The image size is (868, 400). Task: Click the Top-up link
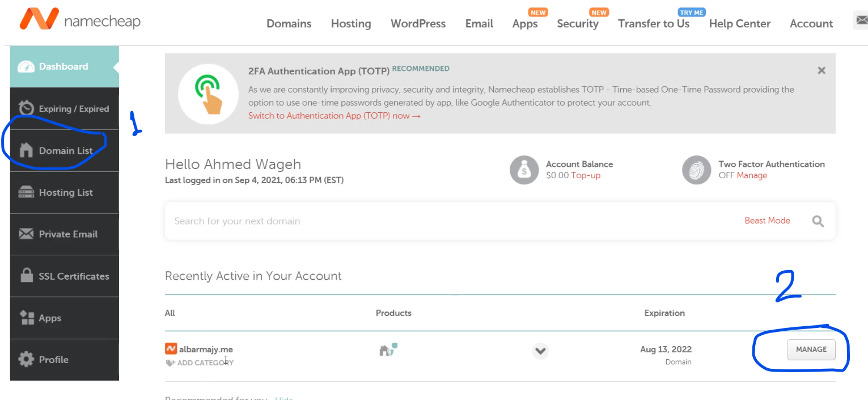586,175
